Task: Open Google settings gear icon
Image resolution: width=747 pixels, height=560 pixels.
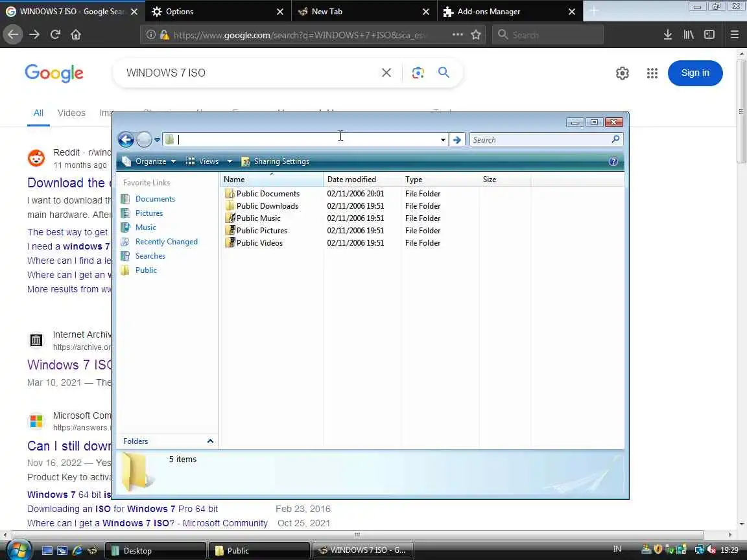Action: click(622, 73)
